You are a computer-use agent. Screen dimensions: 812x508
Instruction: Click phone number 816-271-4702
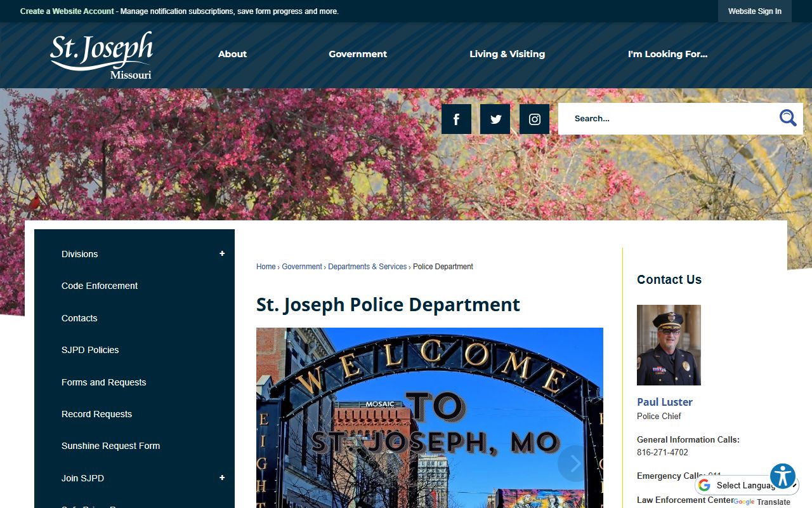point(662,453)
